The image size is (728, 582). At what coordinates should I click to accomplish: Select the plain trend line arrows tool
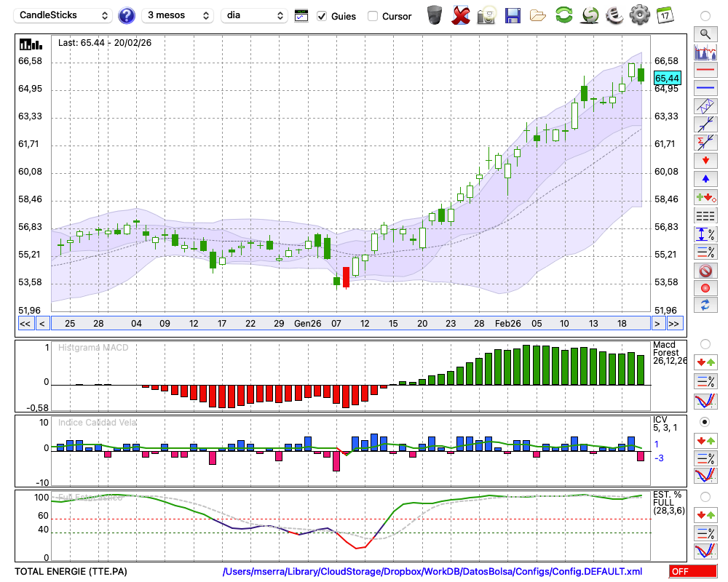click(x=705, y=124)
